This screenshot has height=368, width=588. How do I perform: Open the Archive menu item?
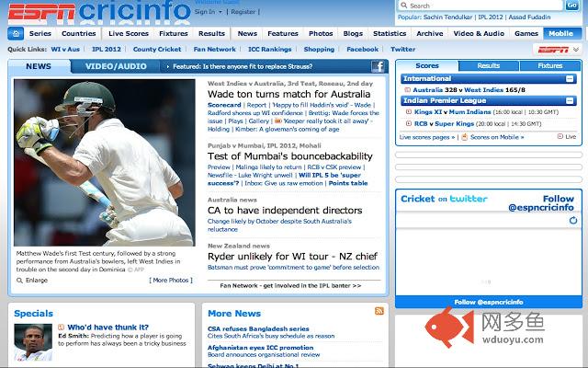(x=430, y=33)
